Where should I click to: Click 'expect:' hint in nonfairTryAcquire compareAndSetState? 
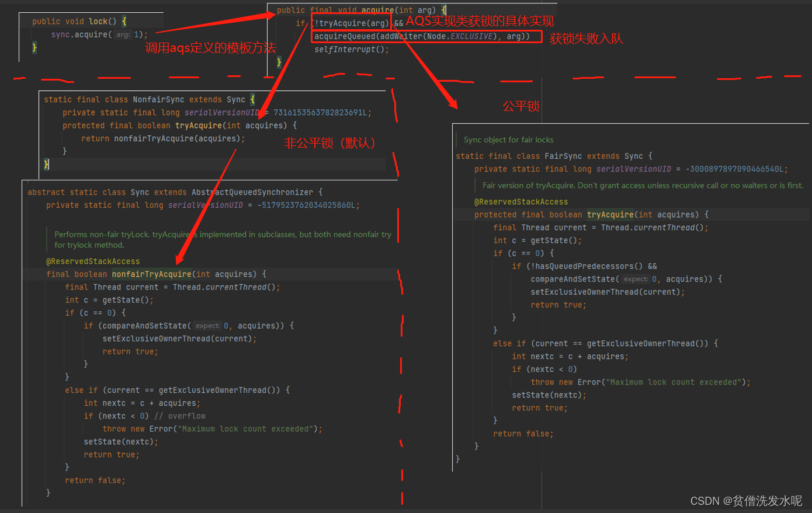tap(207, 326)
